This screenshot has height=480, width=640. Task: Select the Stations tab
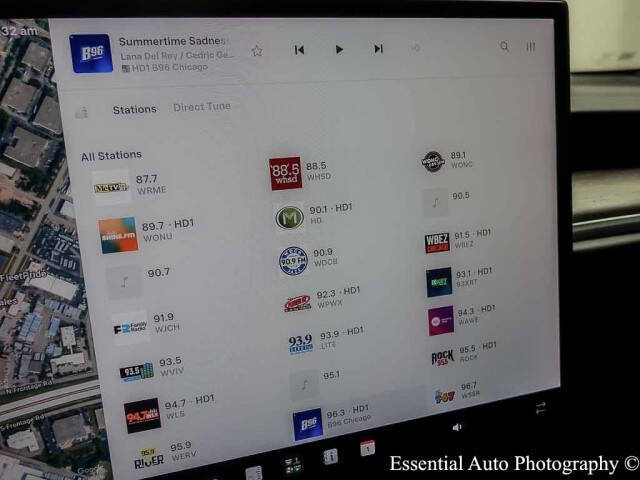coord(134,109)
